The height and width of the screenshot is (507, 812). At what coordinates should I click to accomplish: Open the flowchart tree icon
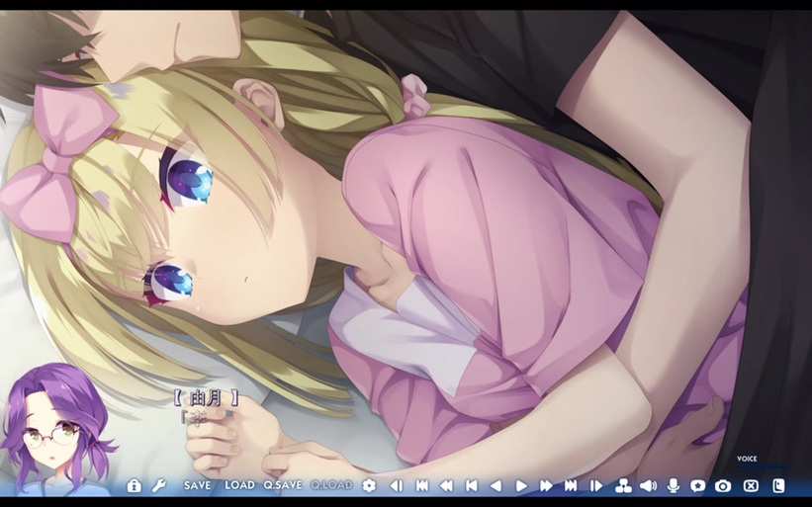click(x=623, y=486)
